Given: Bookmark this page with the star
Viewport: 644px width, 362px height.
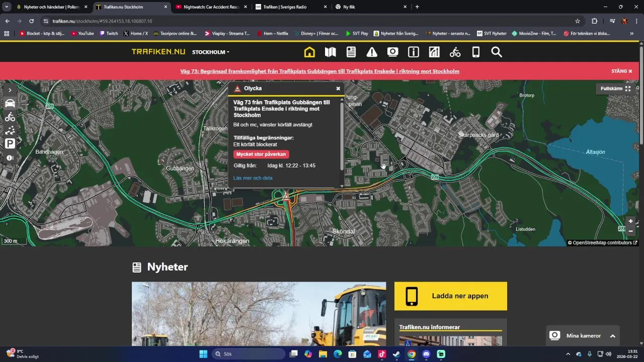Looking at the screenshot, I should click(x=578, y=21).
